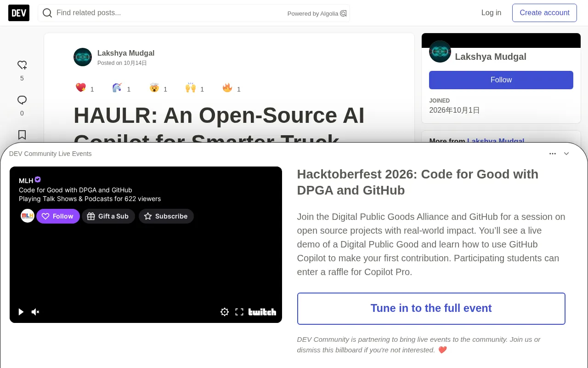Enter fullscreen on the Twitch player

point(239,312)
